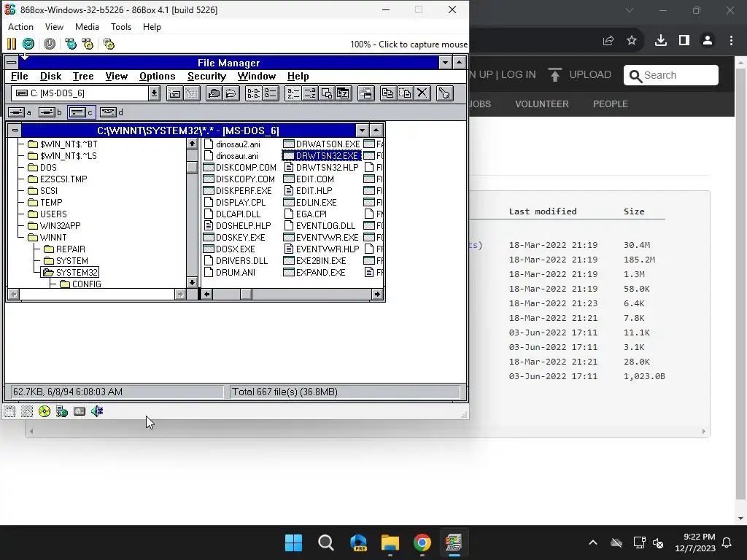Click VOLUNTEER link in browser window
Screen dimensions: 747x560
[x=542, y=104]
